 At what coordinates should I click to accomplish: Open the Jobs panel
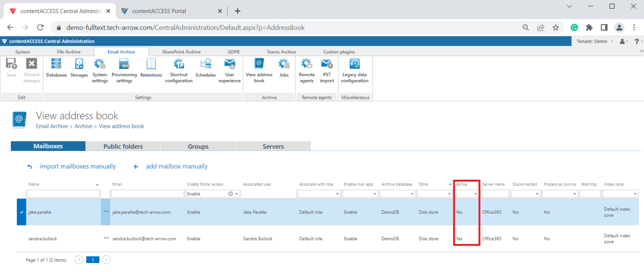point(284,68)
